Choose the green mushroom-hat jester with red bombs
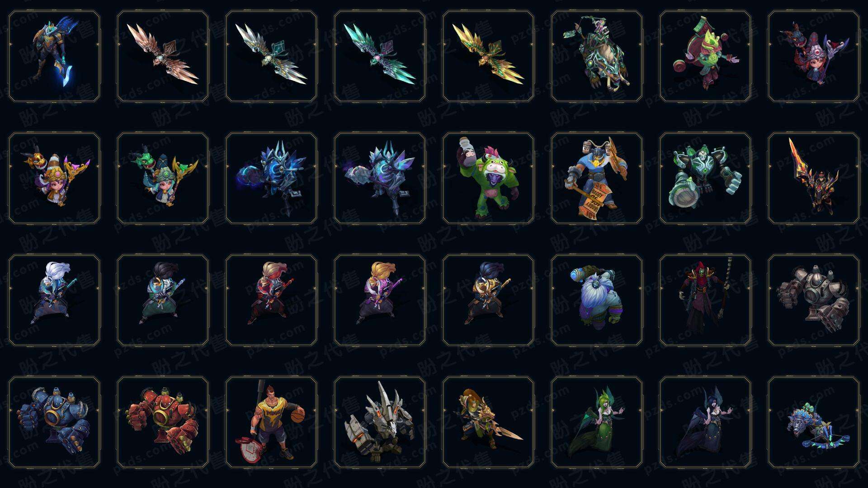 (x=705, y=56)
